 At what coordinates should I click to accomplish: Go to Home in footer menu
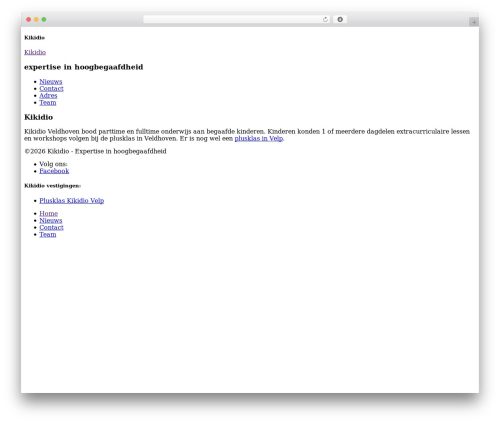[49, 213]
